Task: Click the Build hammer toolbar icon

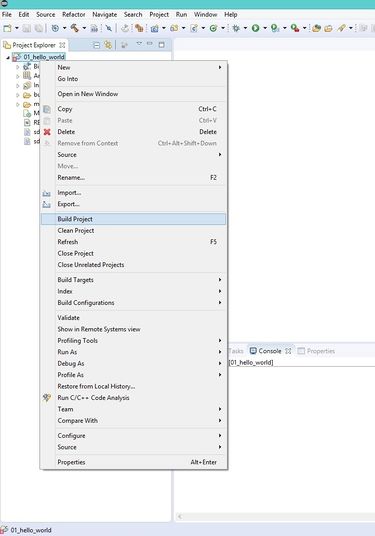Action: coord(74,28)
